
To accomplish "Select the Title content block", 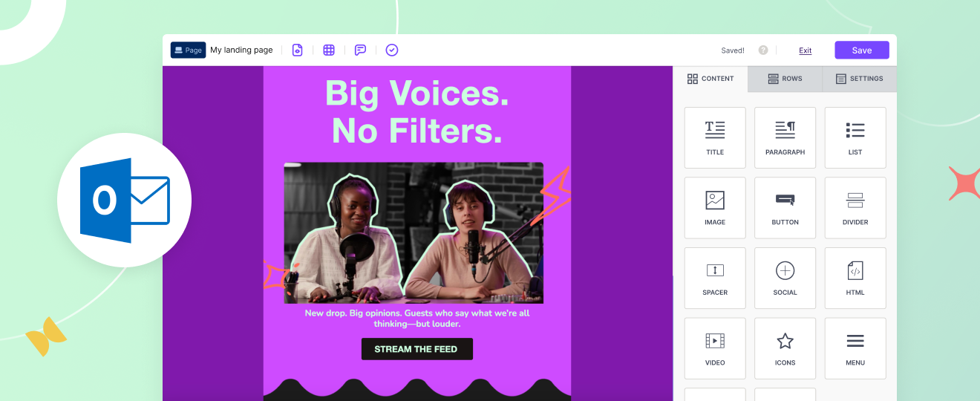I will pyautogui.click(x=715, y=137).
